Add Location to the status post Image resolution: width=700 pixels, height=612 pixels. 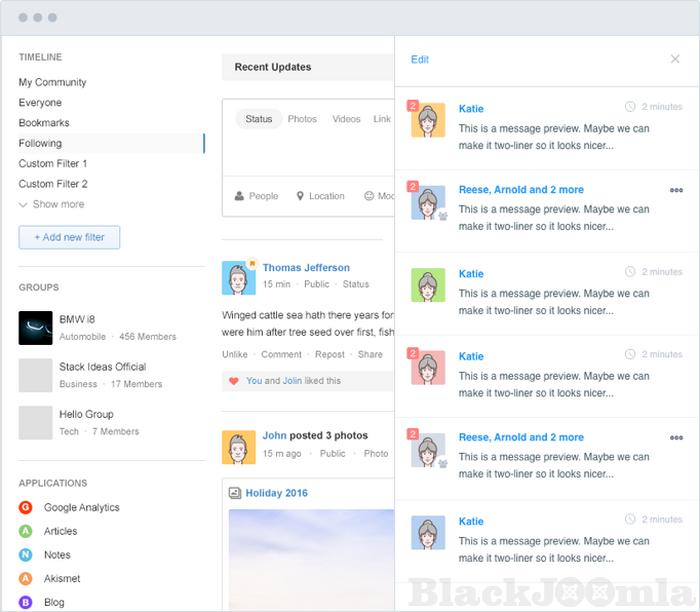pos(320,196)
